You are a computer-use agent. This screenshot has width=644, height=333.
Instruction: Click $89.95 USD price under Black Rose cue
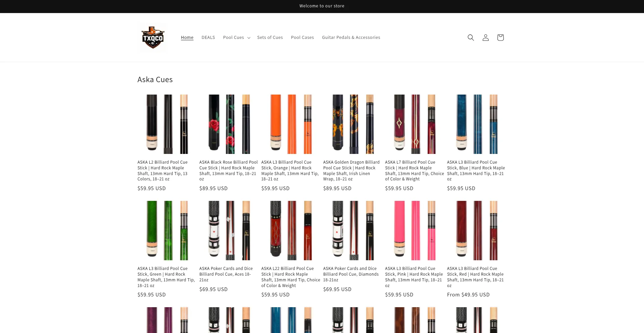click(214, 188)
